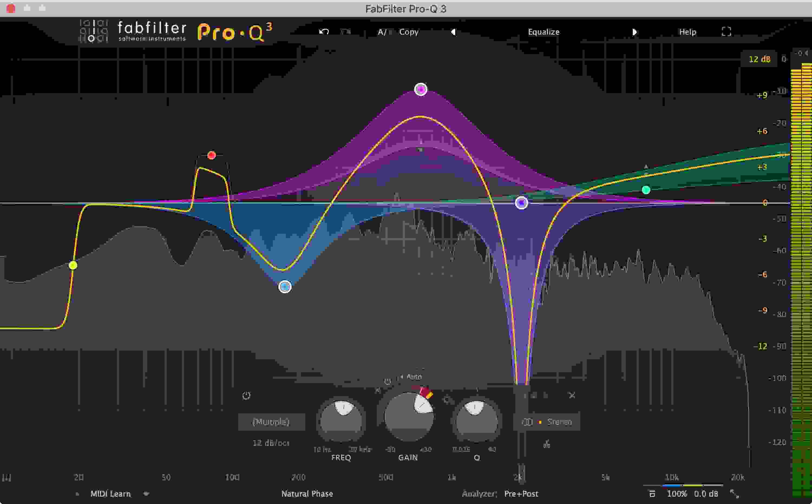This screenshot has width=812, height=504.
Task: Click the undo arrow icon
Action: [324, 32]
